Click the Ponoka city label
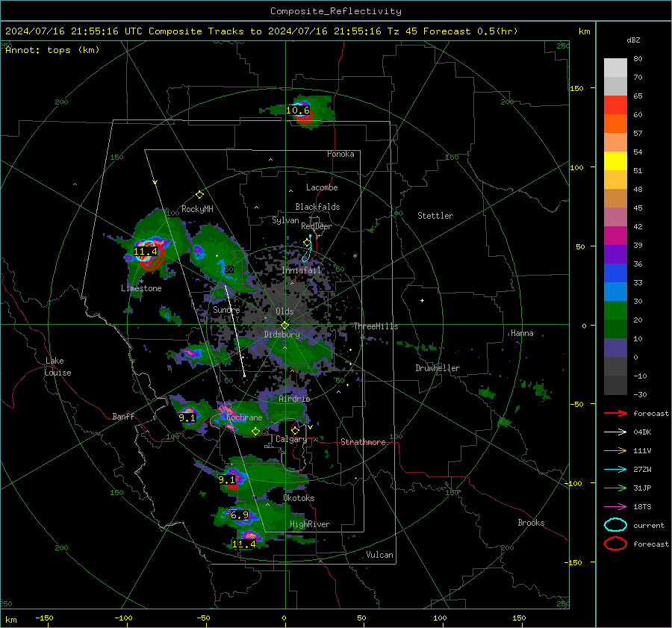Screen dimensions: 672x628 point(340,154)
